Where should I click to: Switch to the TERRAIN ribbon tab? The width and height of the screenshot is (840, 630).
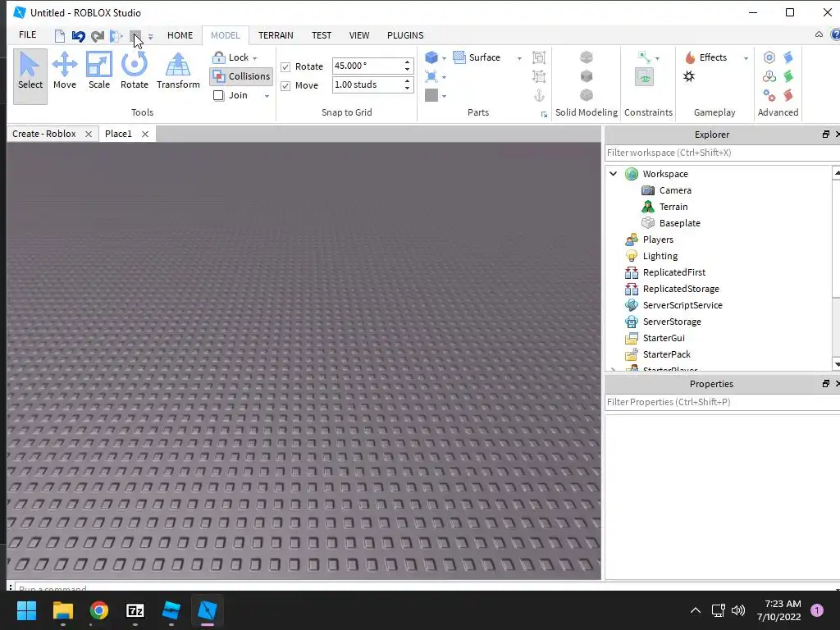(x=276, y=35)
